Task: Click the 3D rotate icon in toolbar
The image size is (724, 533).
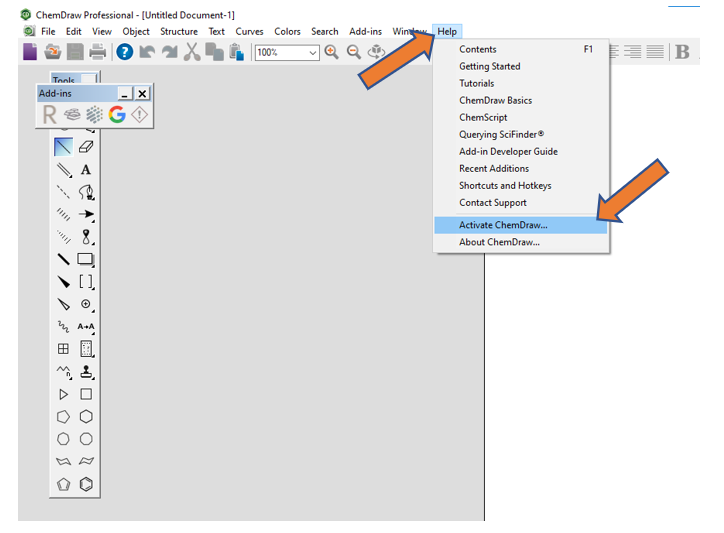Action: tap(376, 52)
